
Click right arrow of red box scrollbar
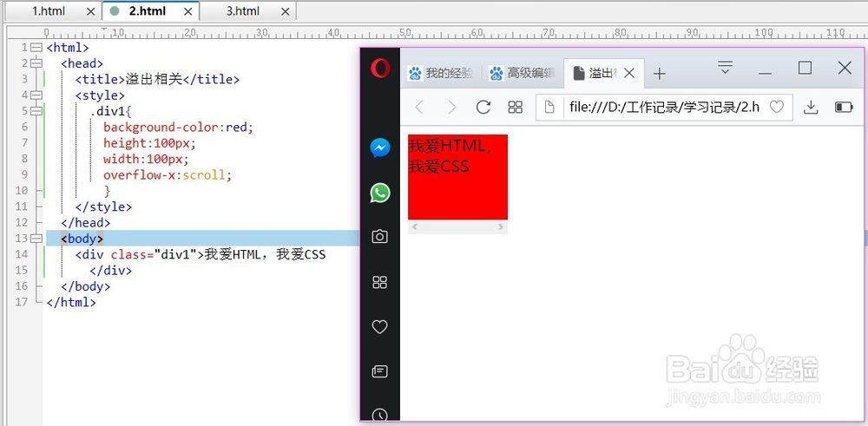tap(501, 226)
